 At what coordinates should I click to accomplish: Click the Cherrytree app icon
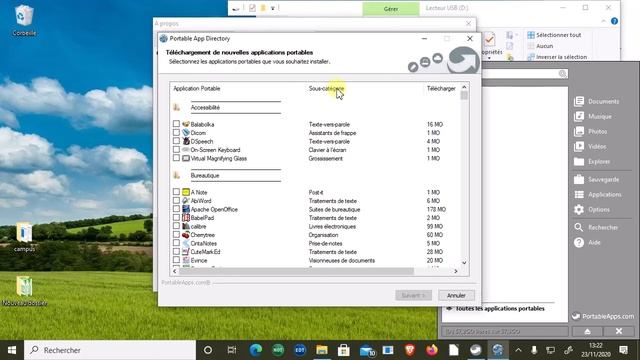(186, 235)
